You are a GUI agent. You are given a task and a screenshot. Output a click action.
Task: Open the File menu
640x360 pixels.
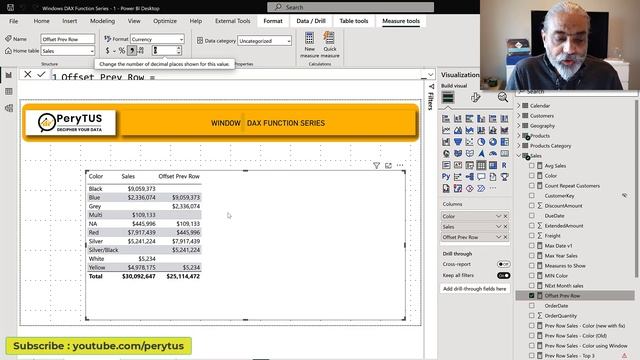pyautogui.click(x=13, y=21)
